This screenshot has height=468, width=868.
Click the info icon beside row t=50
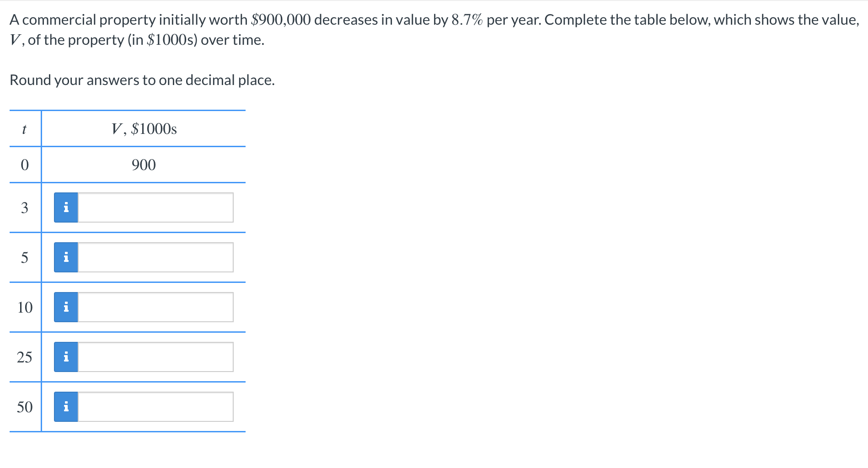(x=66, y=406)
